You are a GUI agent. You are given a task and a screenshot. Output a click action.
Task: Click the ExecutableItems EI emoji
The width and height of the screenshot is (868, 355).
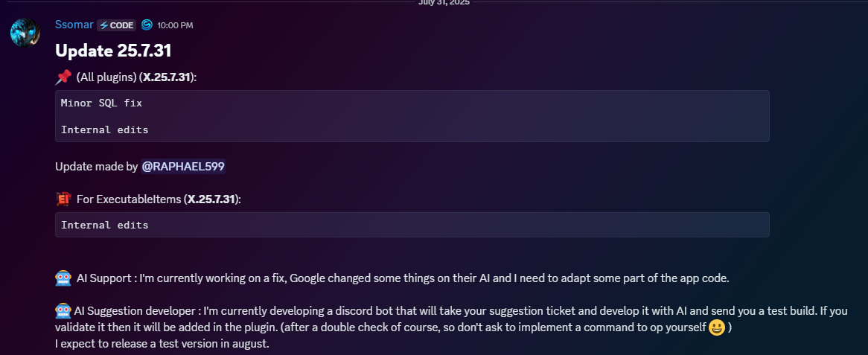click(64, 199)
